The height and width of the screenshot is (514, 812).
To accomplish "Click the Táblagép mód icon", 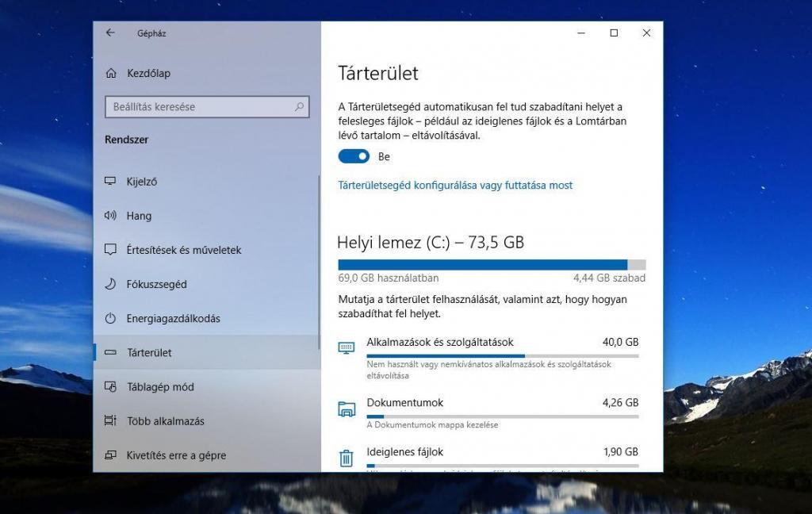I will pyautogui.click(x=110, y=387).
